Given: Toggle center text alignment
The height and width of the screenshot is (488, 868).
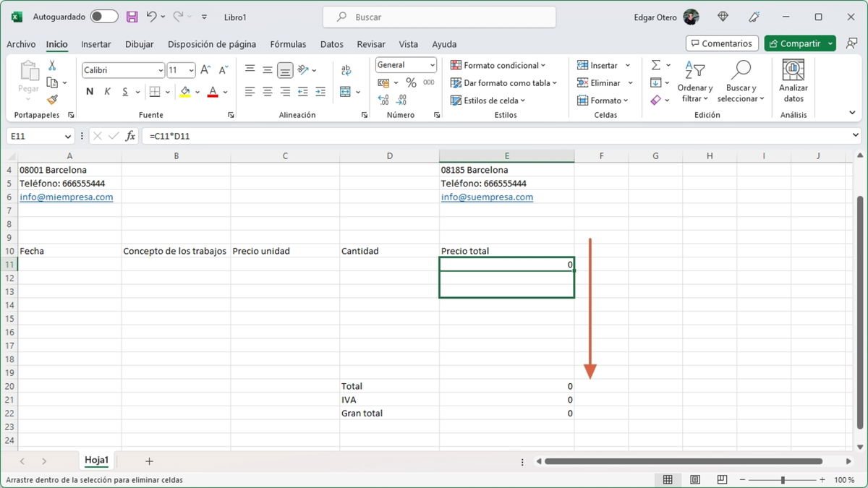Looking at the screenshot, I should tap(267, 92).
